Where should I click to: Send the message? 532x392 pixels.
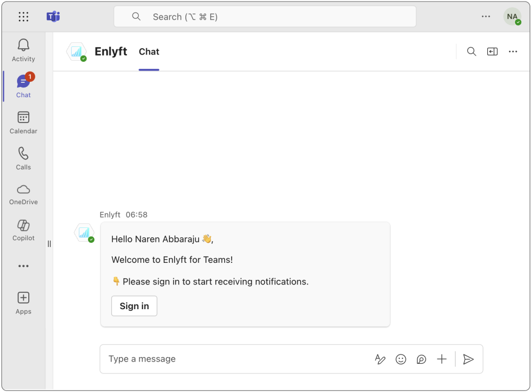click(x=468, y=359)
